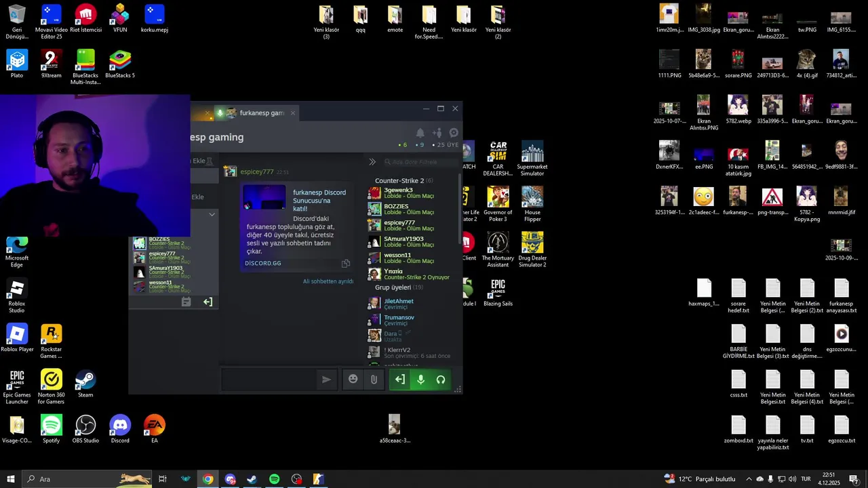868x488 pixels.
Task: Show hidden system tray icons chevron
Action: point(749,479)
